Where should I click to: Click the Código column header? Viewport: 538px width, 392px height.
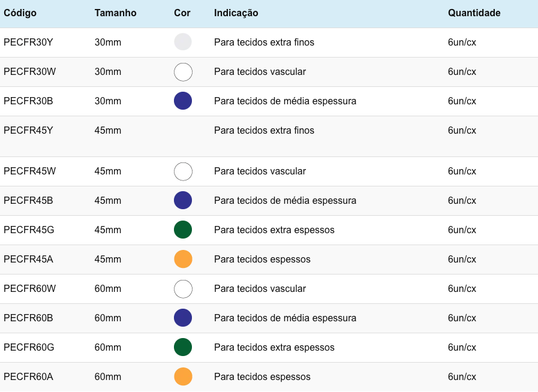20,13
